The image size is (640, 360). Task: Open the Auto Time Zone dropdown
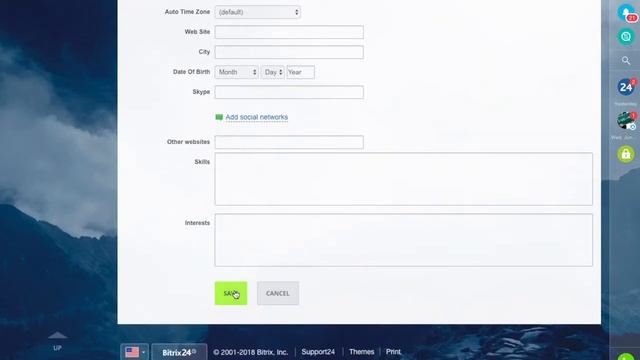click(258, 12)
